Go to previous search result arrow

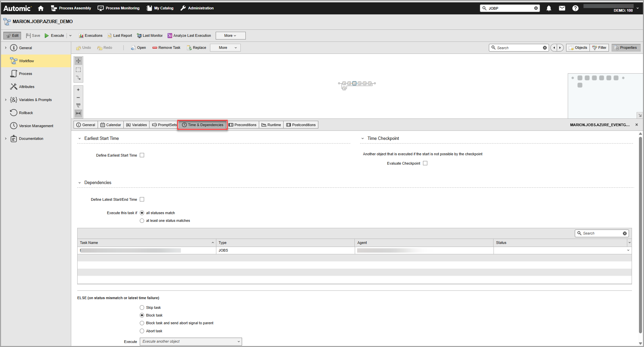pyautogui.click(x=554, y=48)
